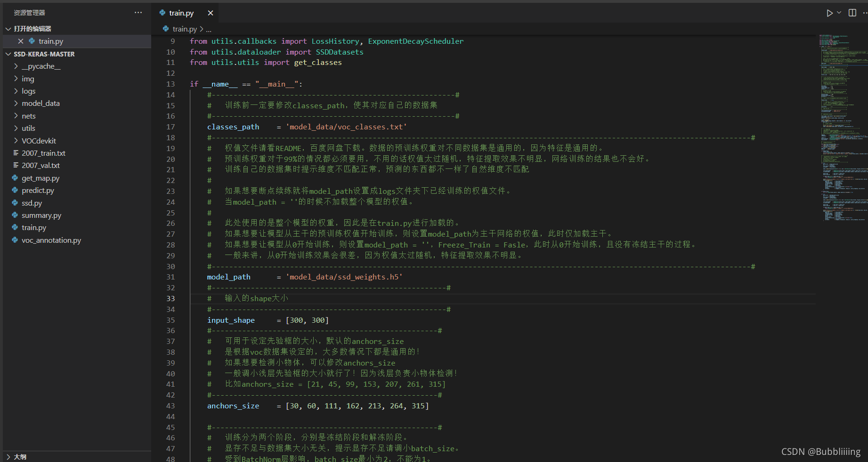Click python icon on train.py tab

pos(162,13)
